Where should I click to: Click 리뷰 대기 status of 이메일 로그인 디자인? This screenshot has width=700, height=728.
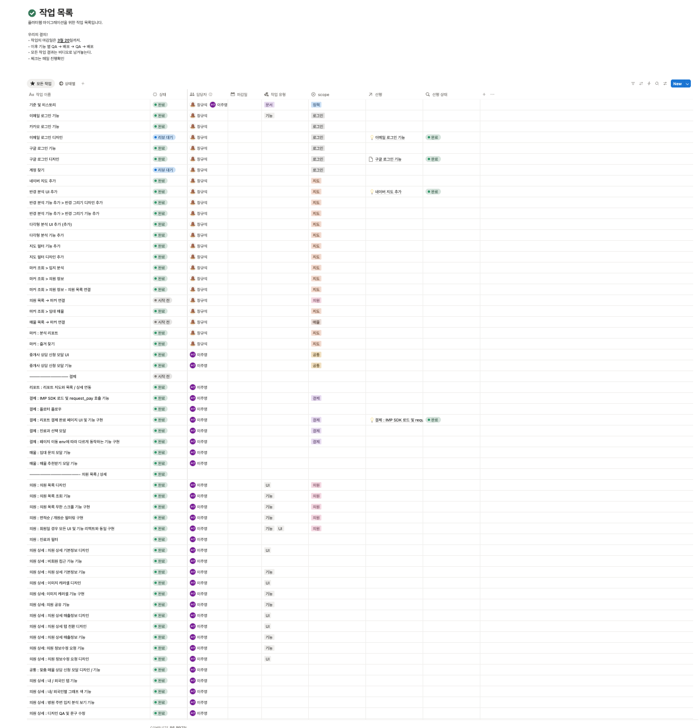(x=164, y=137)
